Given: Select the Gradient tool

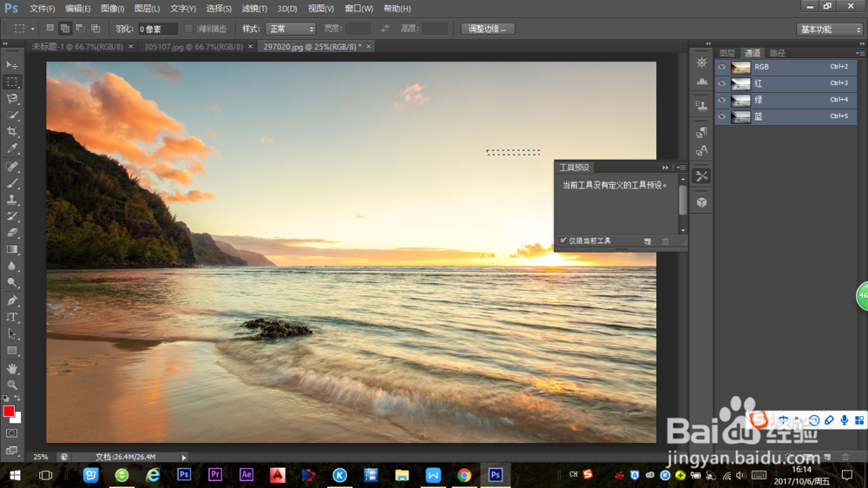Looking at the screenshot, I should tap(11, 249).
